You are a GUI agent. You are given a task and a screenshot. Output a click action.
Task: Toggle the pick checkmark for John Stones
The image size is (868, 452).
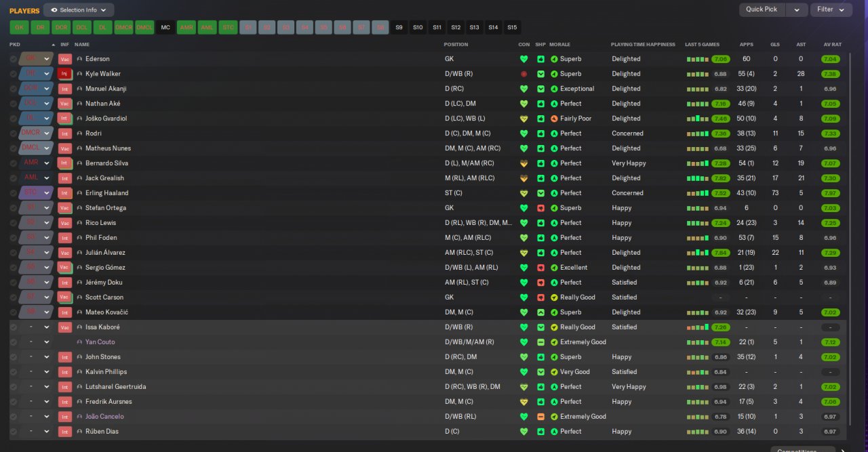pyautogui.click(x=14, y=357)
